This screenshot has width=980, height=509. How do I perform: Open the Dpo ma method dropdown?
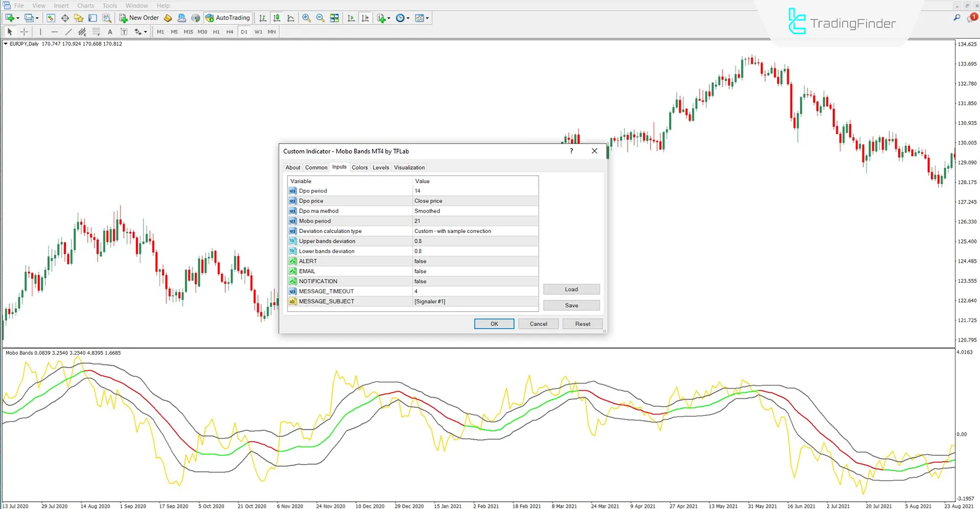[475, 211]
